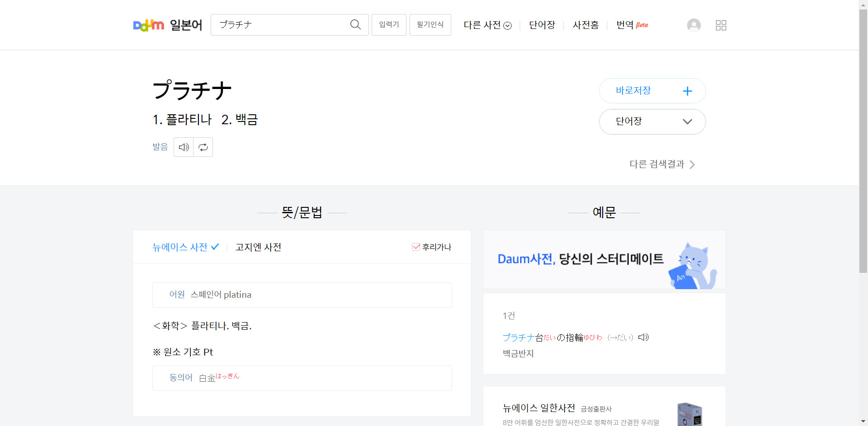Toggle the 후리가나 checkbox
The width and height of the screenshot is (868, 426).
click(x=416, y=247)
